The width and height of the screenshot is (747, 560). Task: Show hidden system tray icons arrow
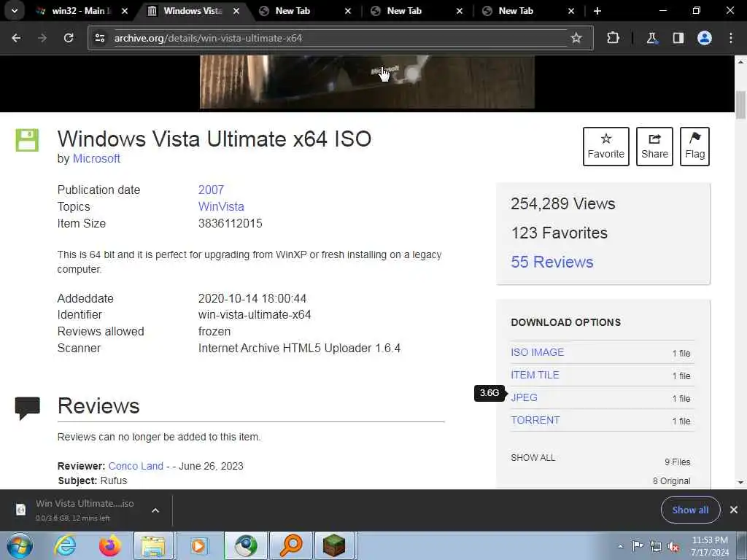tap(620, 546)
